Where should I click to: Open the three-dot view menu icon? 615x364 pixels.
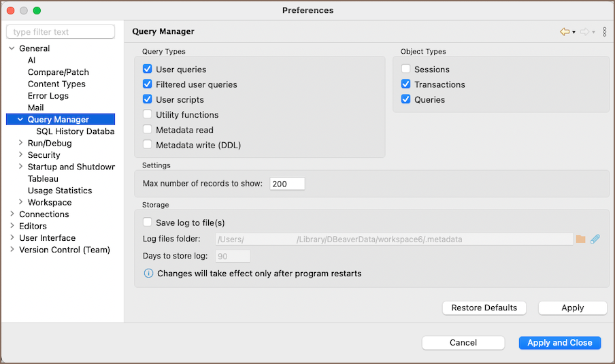pyautogui.click(x=604, y=32)
